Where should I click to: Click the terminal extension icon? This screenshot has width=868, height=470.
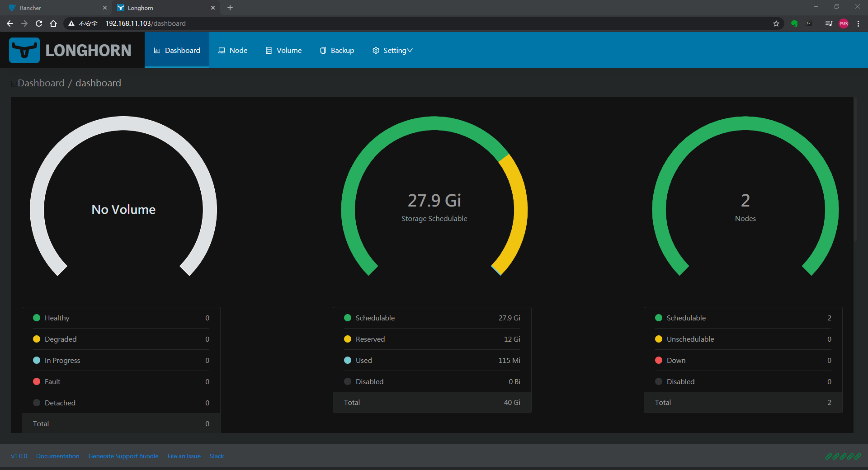pyautogui.click(x=809, y=23)
